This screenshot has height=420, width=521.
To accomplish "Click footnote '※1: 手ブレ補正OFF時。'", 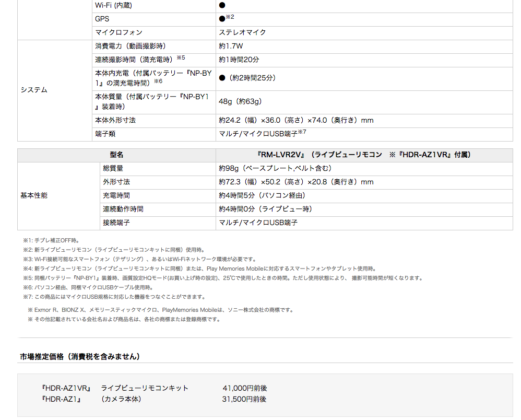I will [x=51, y=241].
